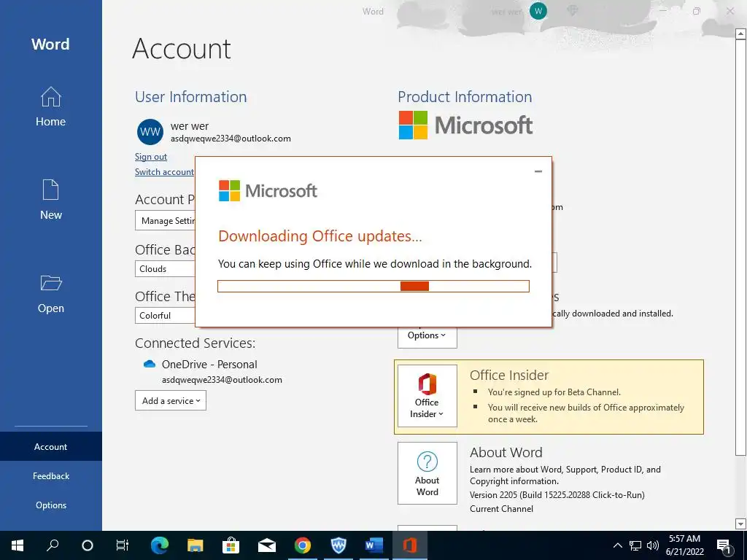Click the Office Insider heading text
This screenshot has height=560, width=747.
pos(509,376)
